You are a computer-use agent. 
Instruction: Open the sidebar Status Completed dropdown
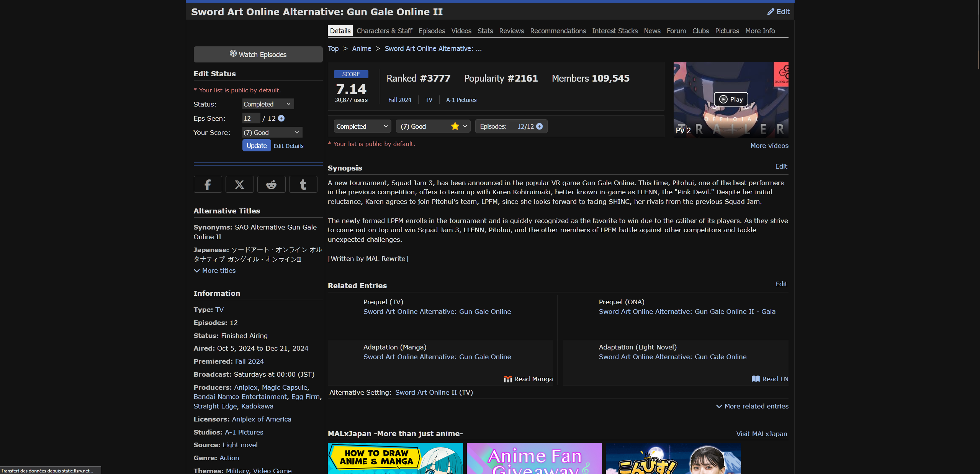(x=268, y=104)
